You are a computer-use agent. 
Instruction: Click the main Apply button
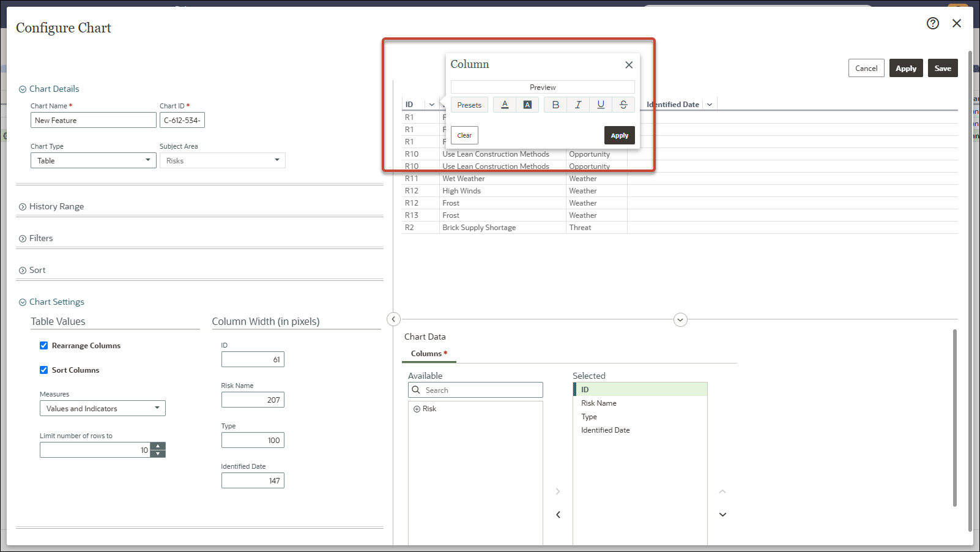coord(905,68)
